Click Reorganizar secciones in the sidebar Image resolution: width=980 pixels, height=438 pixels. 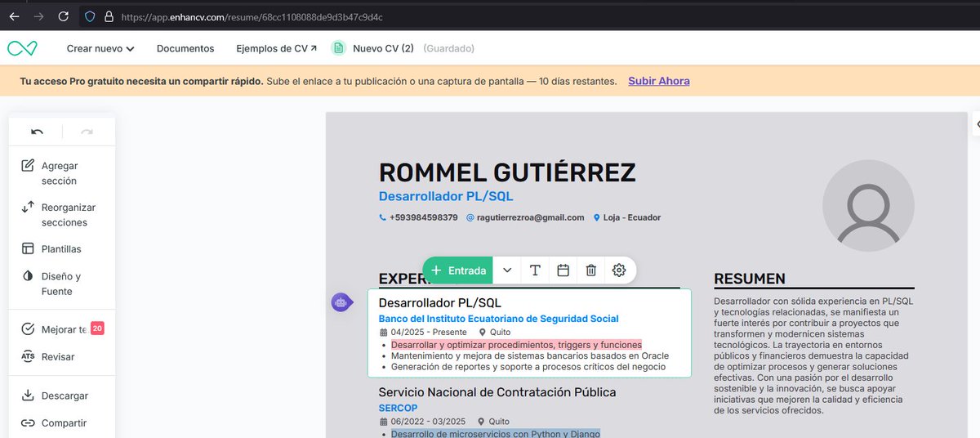tap(60, 215)
